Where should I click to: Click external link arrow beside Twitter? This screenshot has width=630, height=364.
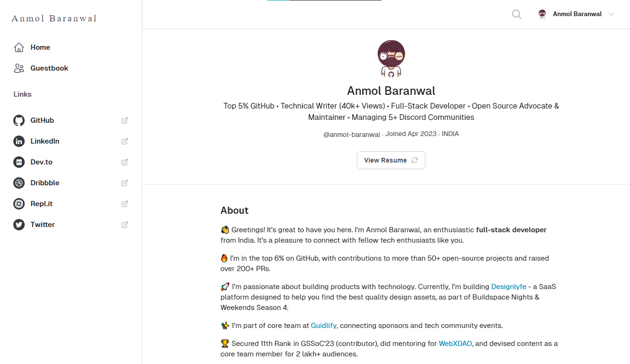125,225
